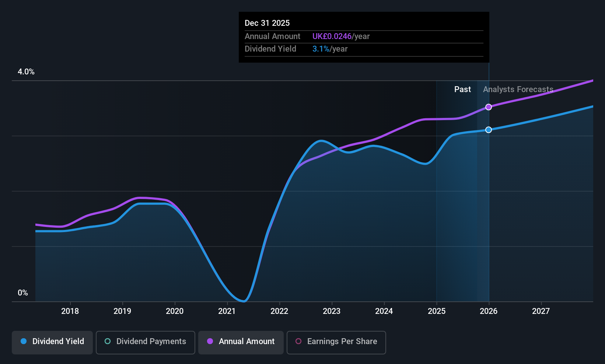Click the 2021 x-axis label

tap(227, 311)
